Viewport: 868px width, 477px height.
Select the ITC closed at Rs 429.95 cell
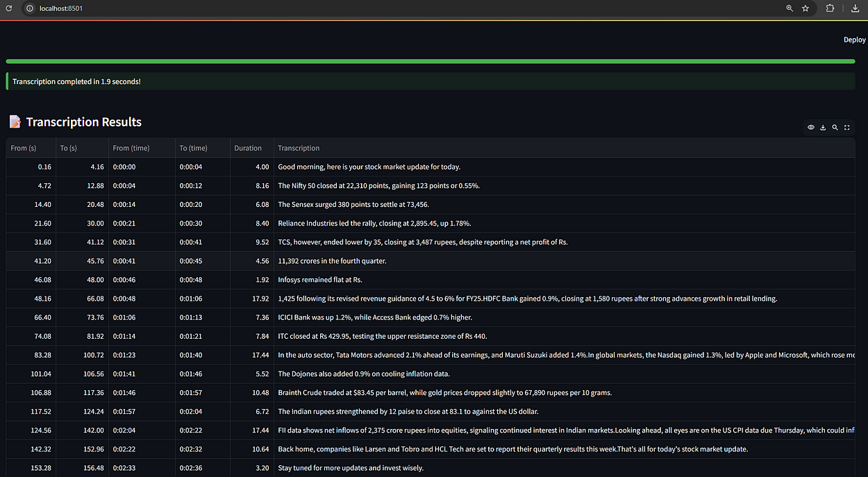(564, 335)
